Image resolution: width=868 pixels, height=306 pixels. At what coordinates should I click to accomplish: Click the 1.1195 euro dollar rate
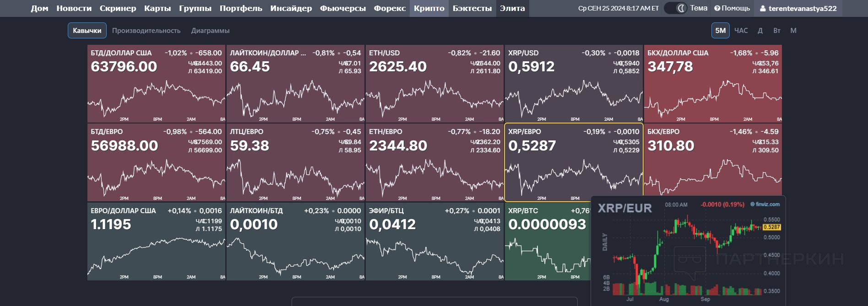tap(111, 225)
